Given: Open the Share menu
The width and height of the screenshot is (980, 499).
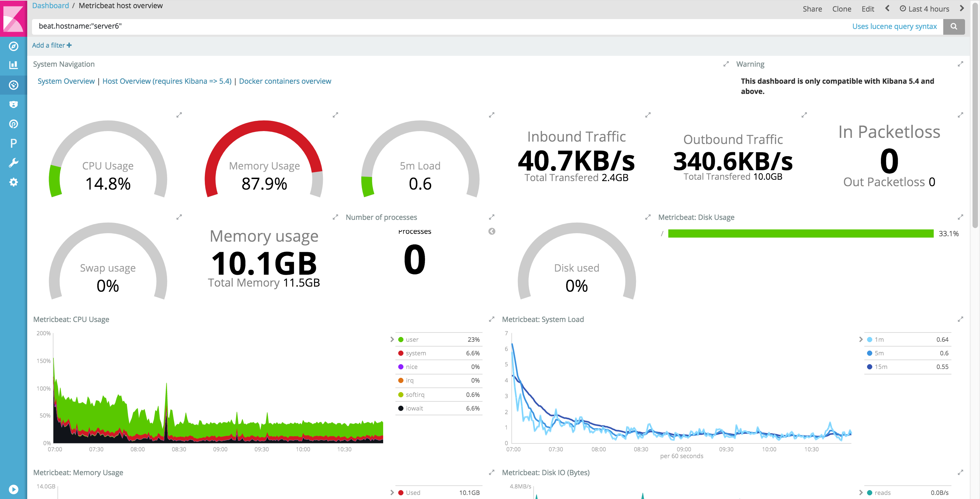Looking at the screenshot, I should point(812,9).
